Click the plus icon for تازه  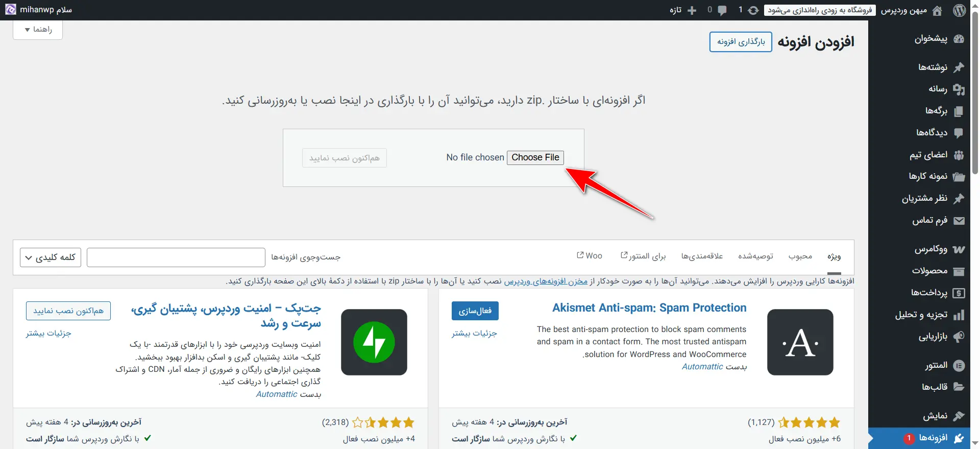point(692,10)
